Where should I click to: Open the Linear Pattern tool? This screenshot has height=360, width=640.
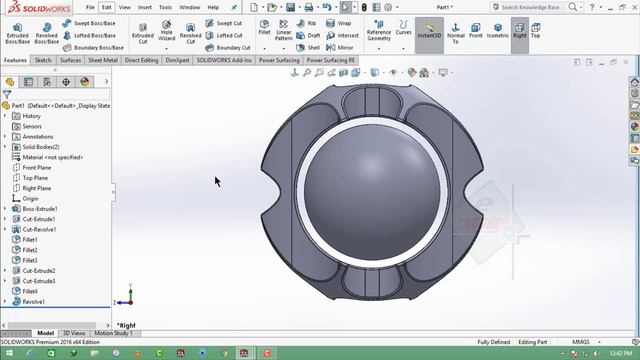tap(284, 30)
